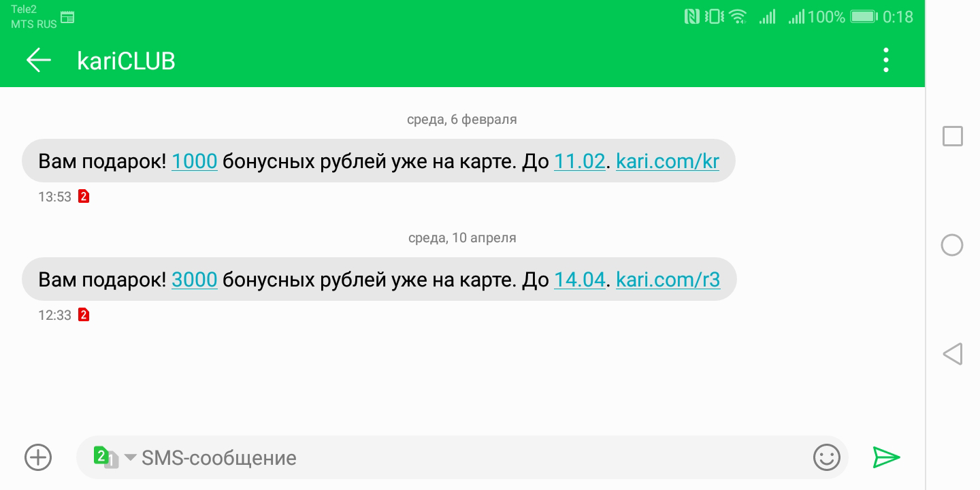The image size is (980, 490).
Task: Tap the date link 11.02
Action: point(580,161)
